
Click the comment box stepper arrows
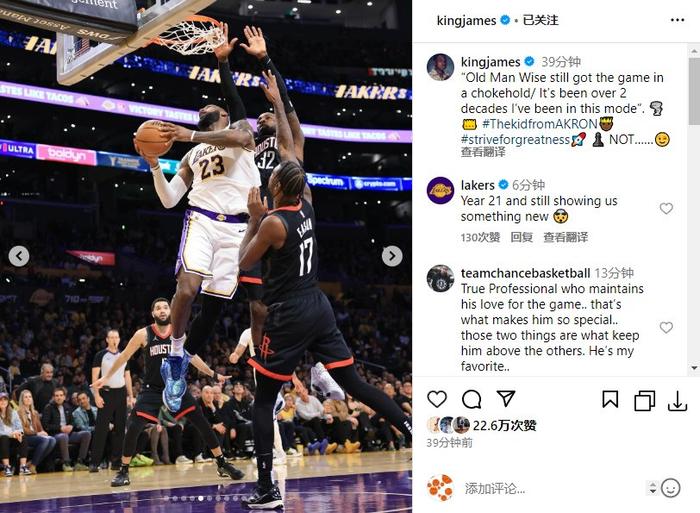(x=653, y=488)
